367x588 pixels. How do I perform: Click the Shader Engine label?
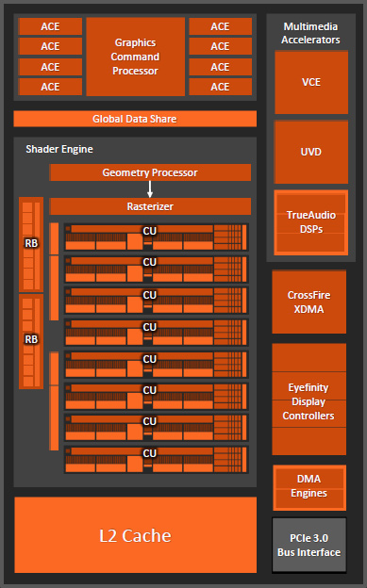click(x=59, y=149)
